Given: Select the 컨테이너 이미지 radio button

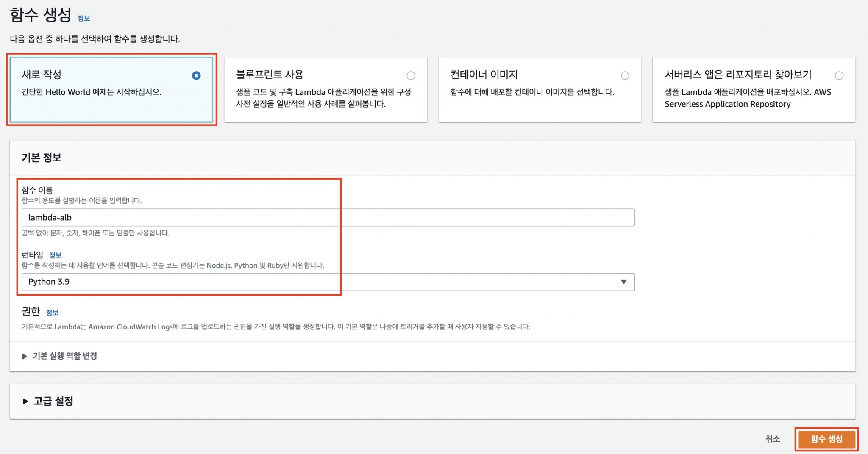Looking at the screenshot, I should pos(626,75).
